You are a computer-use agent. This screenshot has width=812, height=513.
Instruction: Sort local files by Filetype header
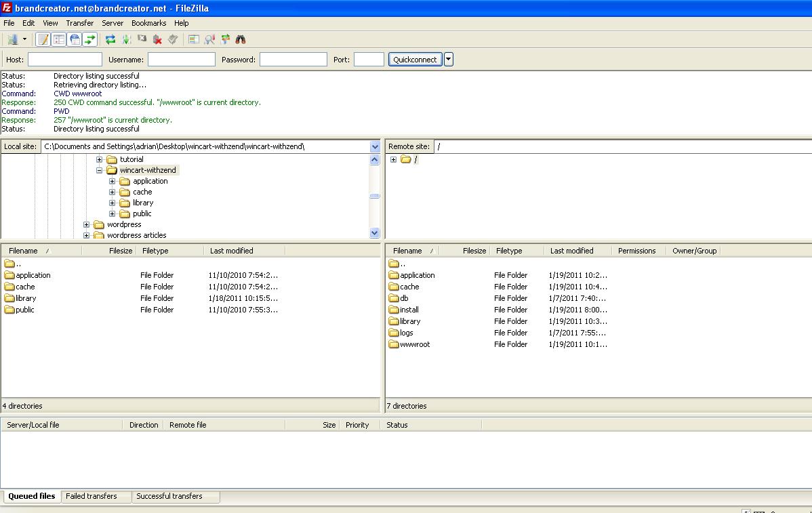(x=170, y=251)
